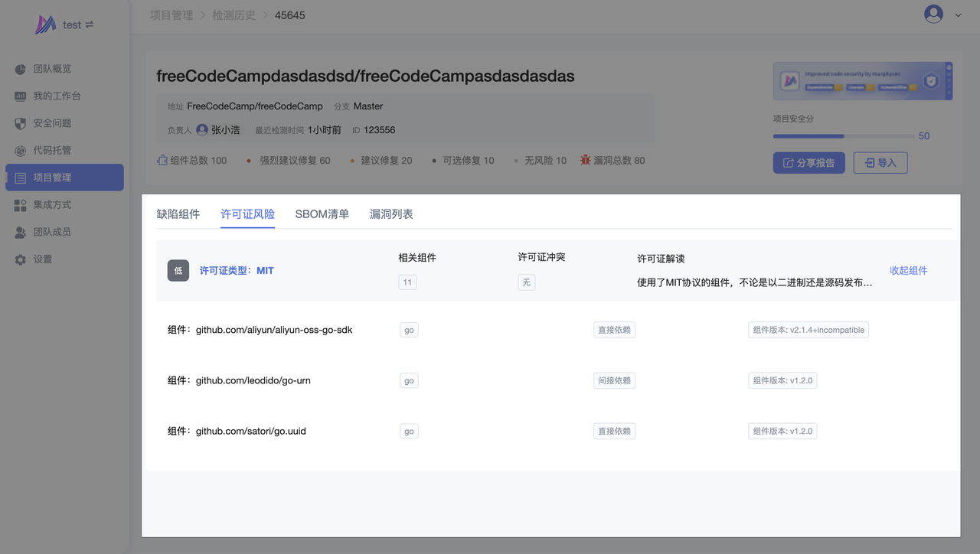980x554 pixels.
Task: Open 代码托管 in the sidebar
Action: pos(52,151)
